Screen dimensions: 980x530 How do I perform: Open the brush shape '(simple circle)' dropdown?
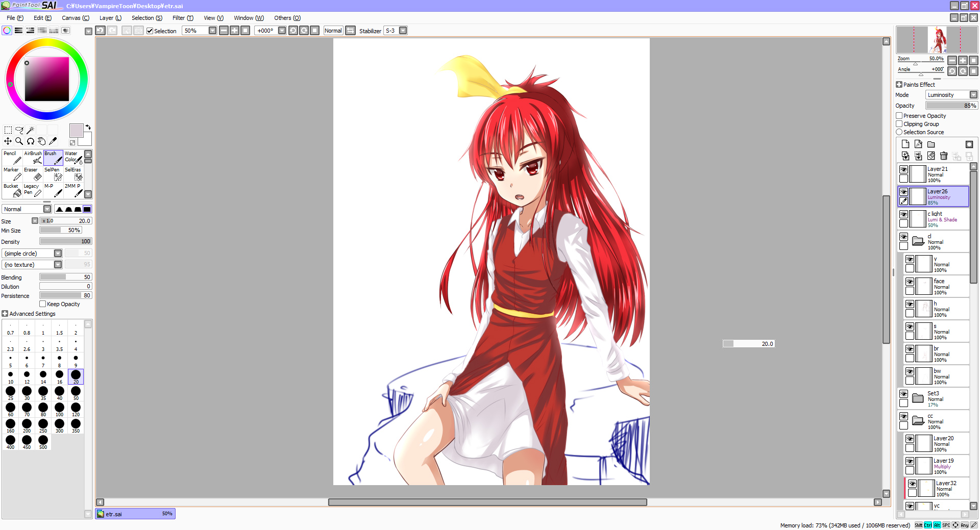32,254
